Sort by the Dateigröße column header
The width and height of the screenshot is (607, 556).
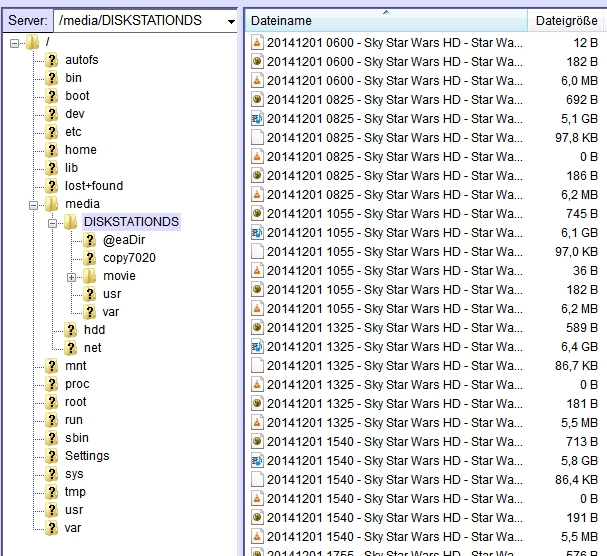pos(566,21)
